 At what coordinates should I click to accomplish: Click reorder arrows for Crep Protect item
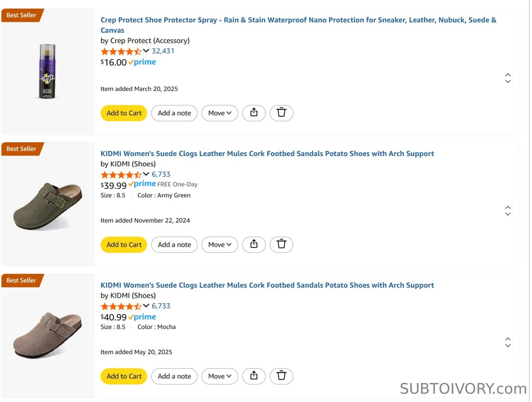point(507,78)
